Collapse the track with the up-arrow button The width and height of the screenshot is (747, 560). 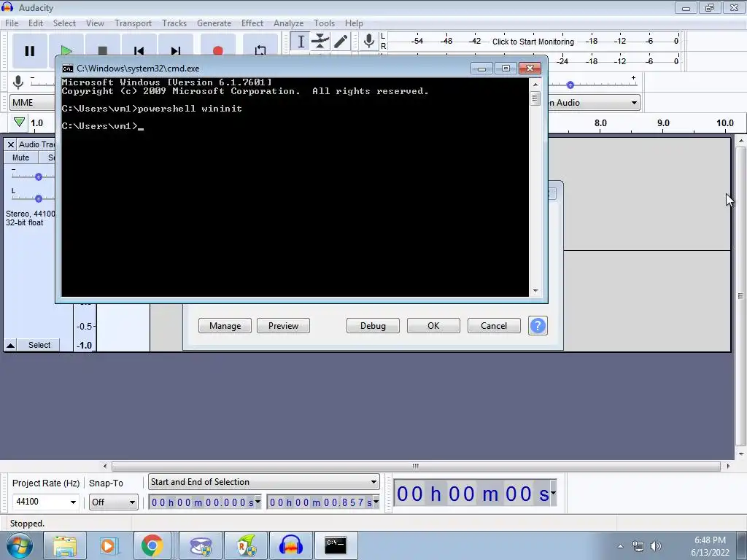coord(10,345)
